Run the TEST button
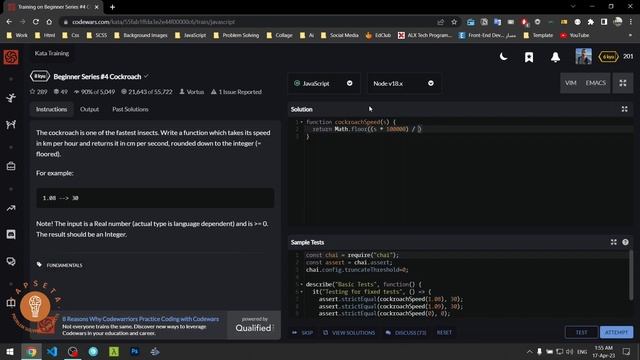 click(x=581, y=332)
